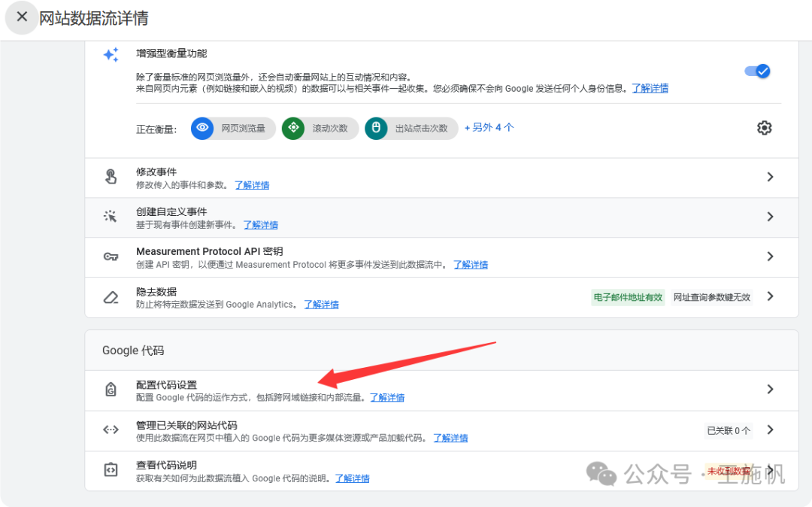Click the 网址查询参数键无效 status badge
This screenshot has width=812, height=507.
711,297
